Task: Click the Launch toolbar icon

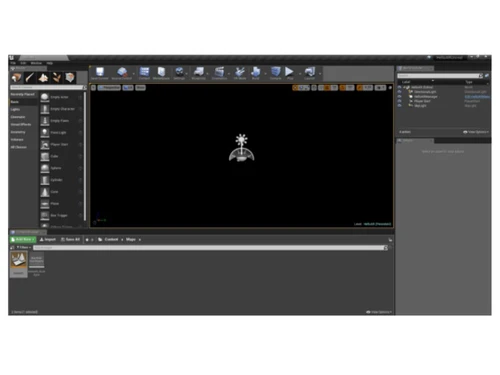Action: coord(310,72)
